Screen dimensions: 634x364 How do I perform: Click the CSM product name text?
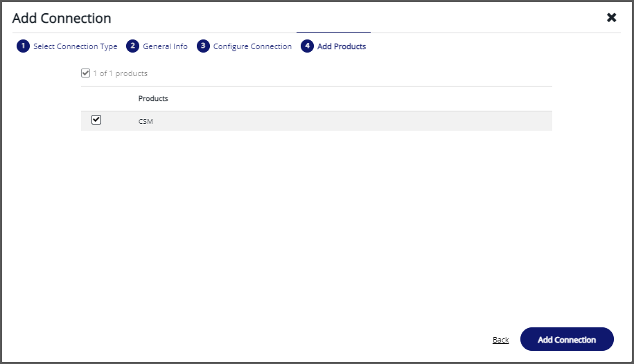click(x=146, y=121)
